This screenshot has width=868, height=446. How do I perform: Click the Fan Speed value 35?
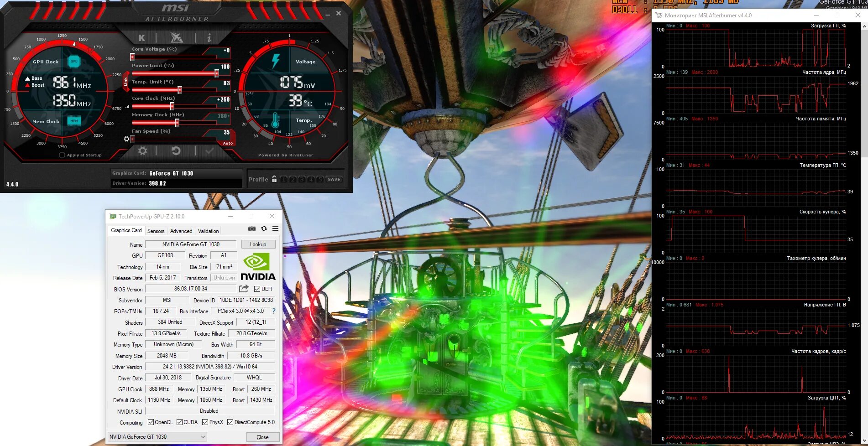226,132
